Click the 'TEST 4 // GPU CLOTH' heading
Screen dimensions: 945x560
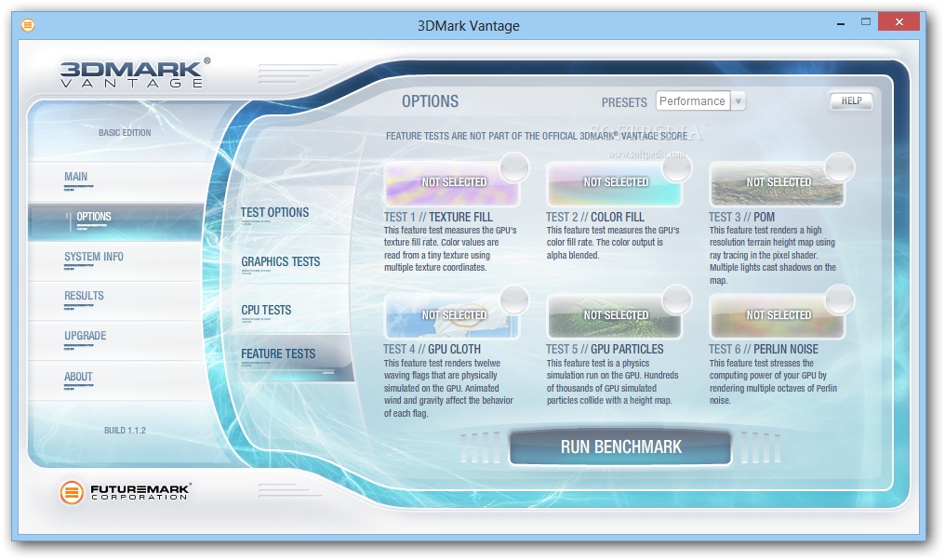[x=433, y=349]
